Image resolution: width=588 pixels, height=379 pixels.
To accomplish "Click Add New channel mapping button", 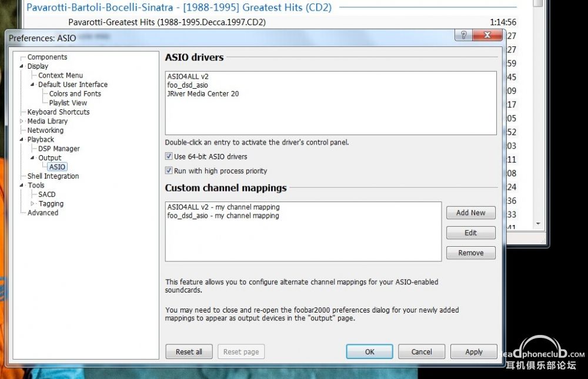I will click(470, 213).
